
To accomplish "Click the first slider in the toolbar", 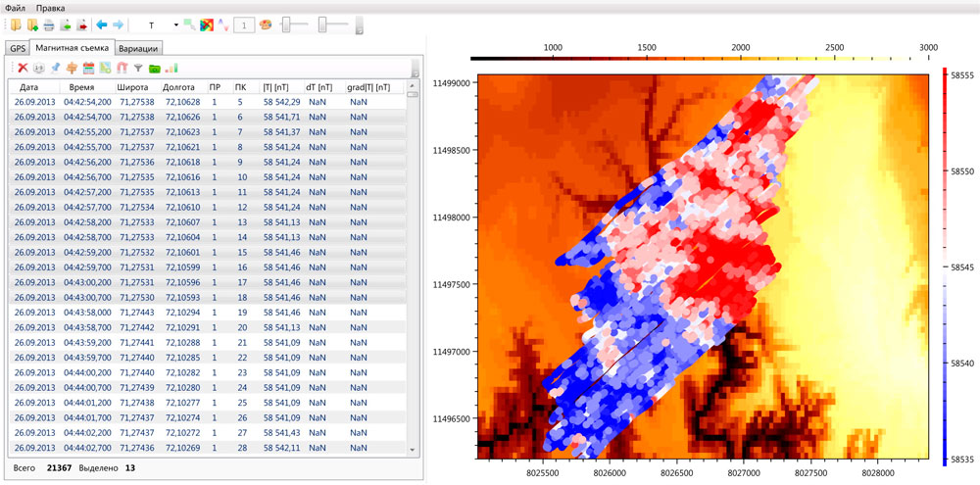I will 287,24.
